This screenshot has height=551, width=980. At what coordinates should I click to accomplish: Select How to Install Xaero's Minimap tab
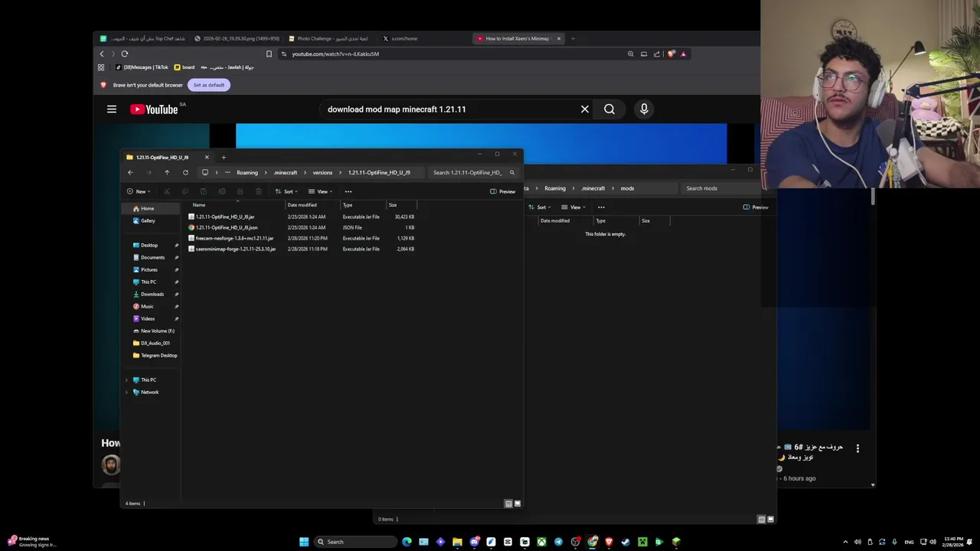click(518, 38)
